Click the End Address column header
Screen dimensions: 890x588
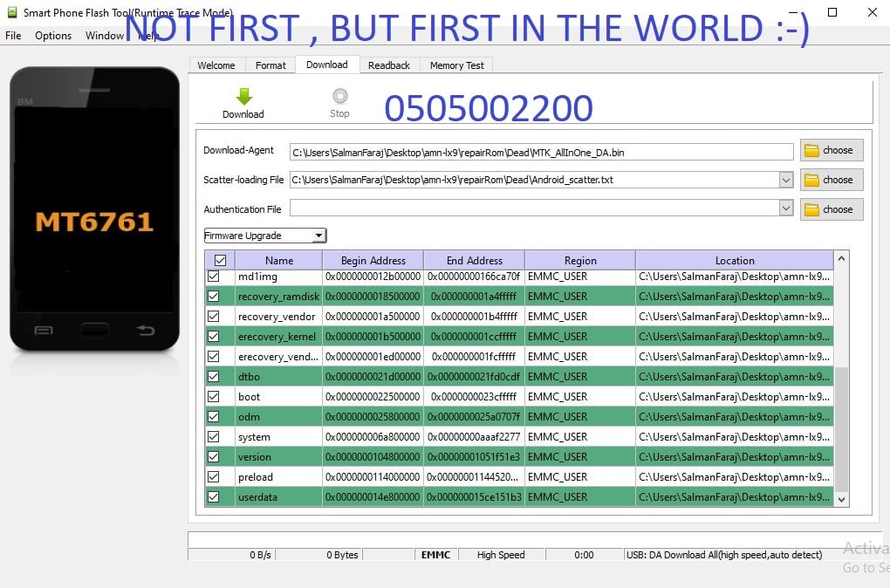coord(475,261)
